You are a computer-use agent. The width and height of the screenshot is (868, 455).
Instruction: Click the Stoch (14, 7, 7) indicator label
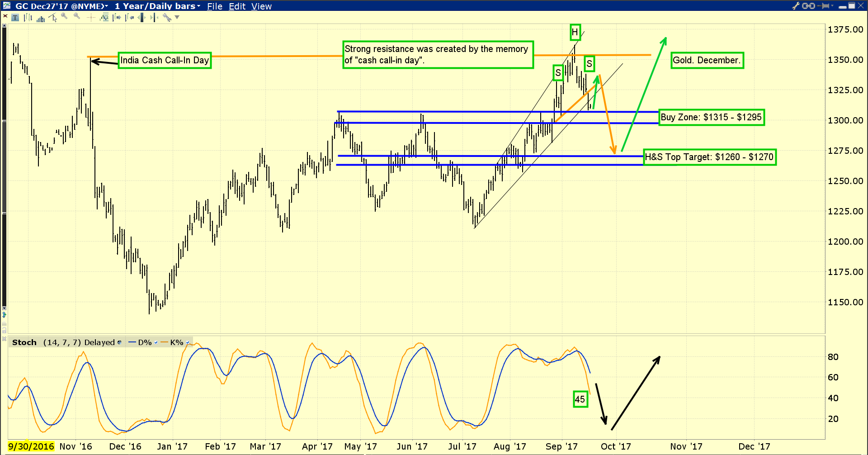coord(47,342)
